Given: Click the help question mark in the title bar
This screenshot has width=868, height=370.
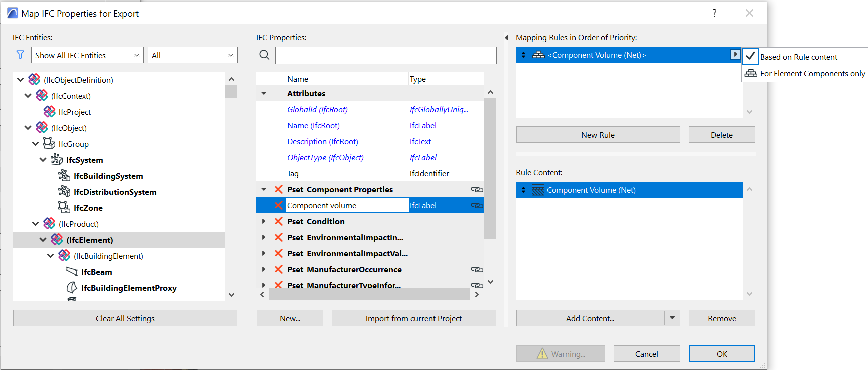Looking at the screenshot, I should point(714,13).
